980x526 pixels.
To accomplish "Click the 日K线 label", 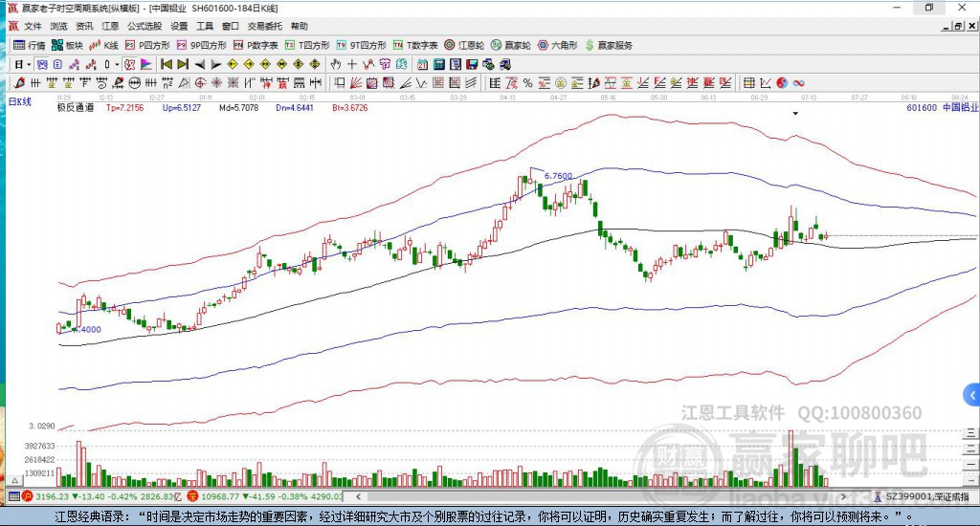I will click(20, 101).
